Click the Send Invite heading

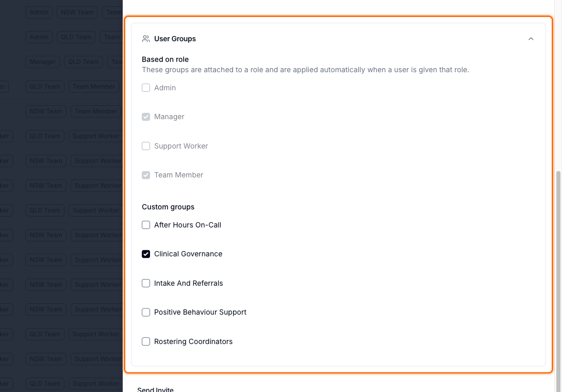[x=155, y=389]
